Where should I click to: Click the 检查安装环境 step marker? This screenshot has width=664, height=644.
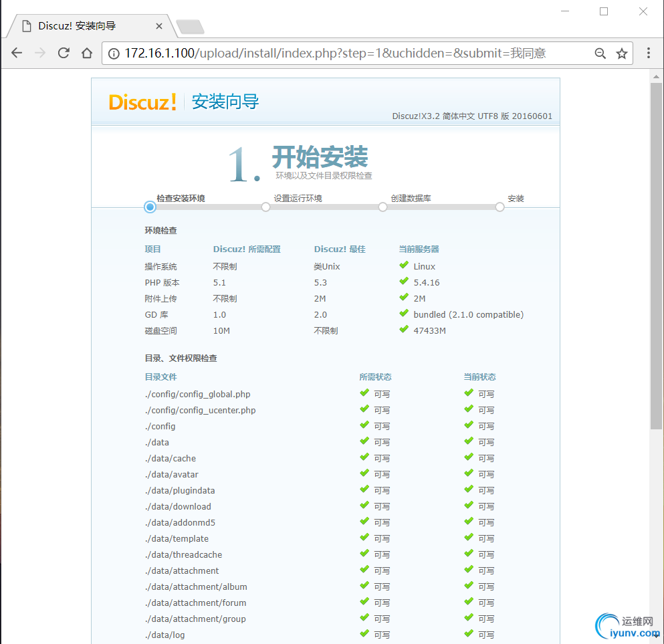pos(150,207)
